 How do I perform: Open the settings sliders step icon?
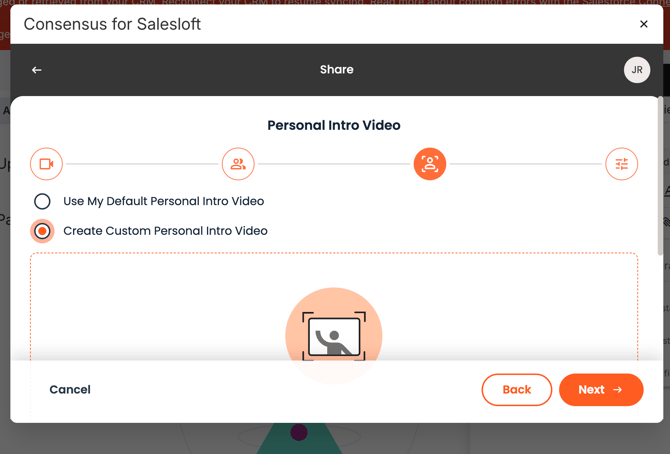[622, 164]
